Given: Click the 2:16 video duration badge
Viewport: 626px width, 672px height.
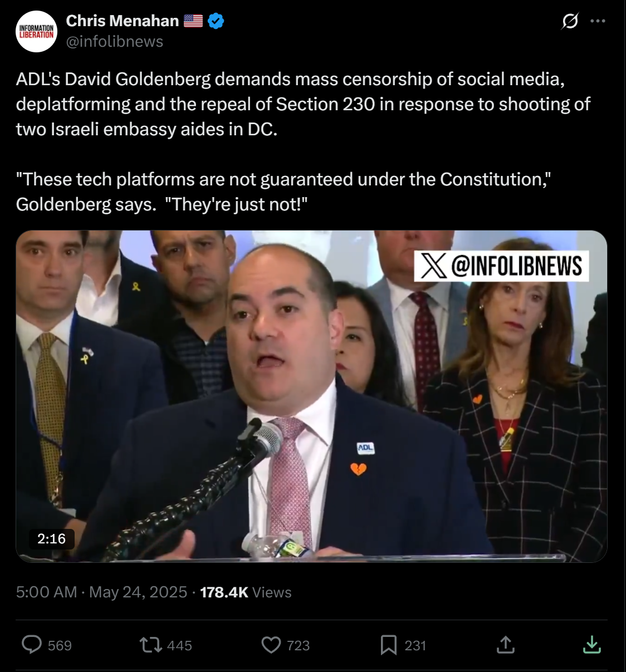Looking at the screenshot, I should [51, 538].
